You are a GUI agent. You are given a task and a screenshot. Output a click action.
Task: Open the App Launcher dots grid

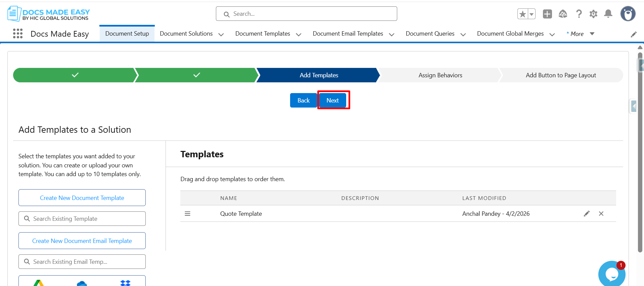[x=17, y=34]
